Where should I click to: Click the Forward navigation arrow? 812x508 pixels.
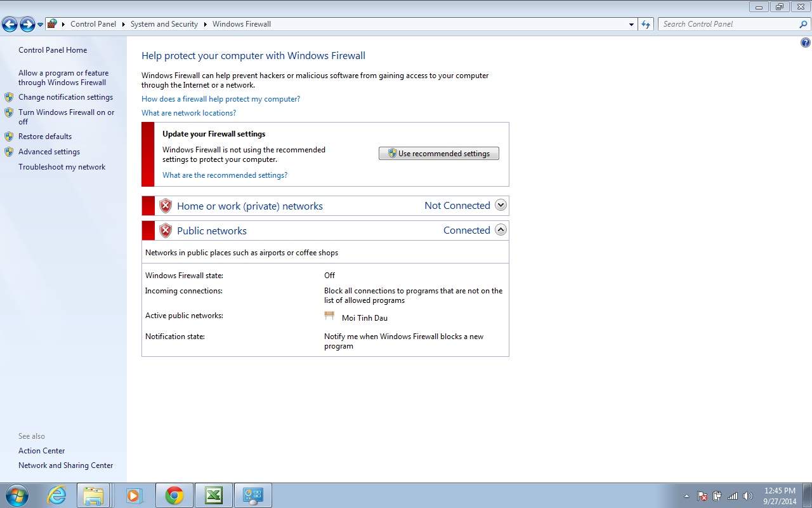tap(27, 24)
